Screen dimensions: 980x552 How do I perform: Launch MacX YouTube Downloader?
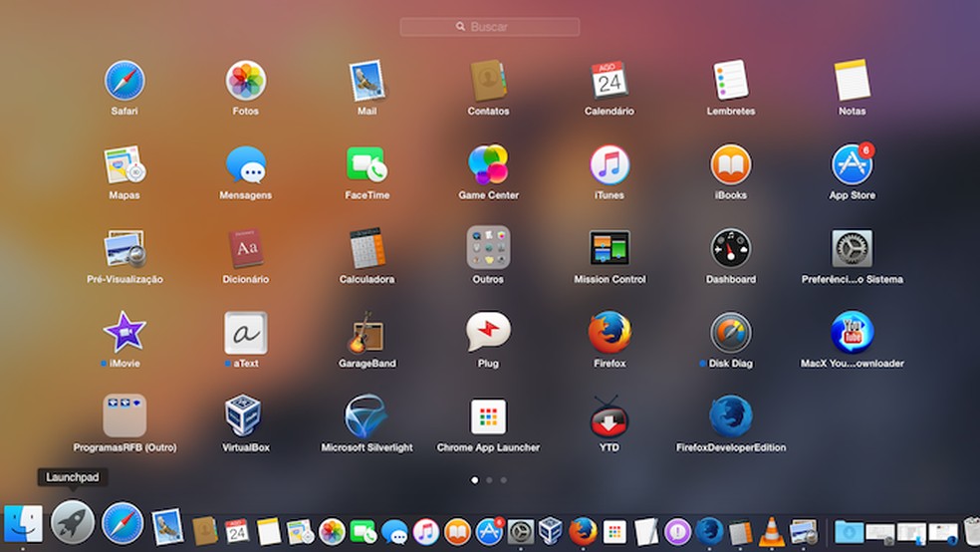(852, 333)
